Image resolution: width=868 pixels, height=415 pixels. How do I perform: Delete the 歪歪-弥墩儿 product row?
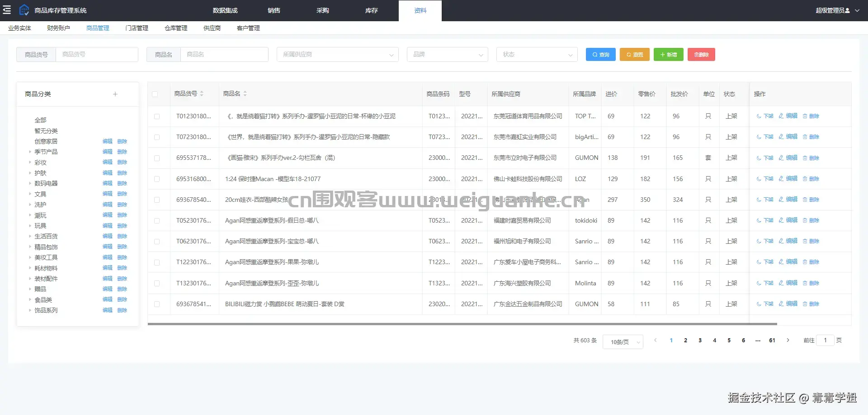811,283
